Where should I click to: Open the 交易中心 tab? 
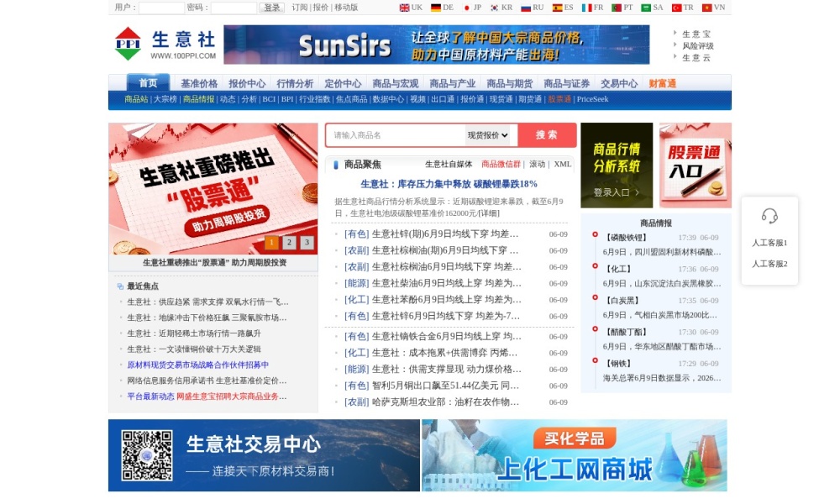coord(619,83)
